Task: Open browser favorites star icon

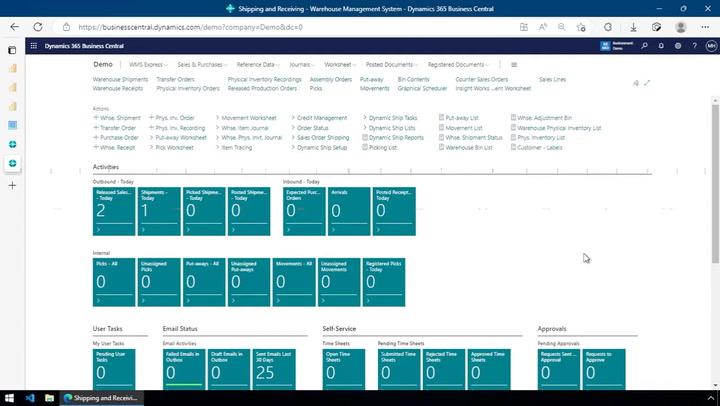Action: [581, 27]
